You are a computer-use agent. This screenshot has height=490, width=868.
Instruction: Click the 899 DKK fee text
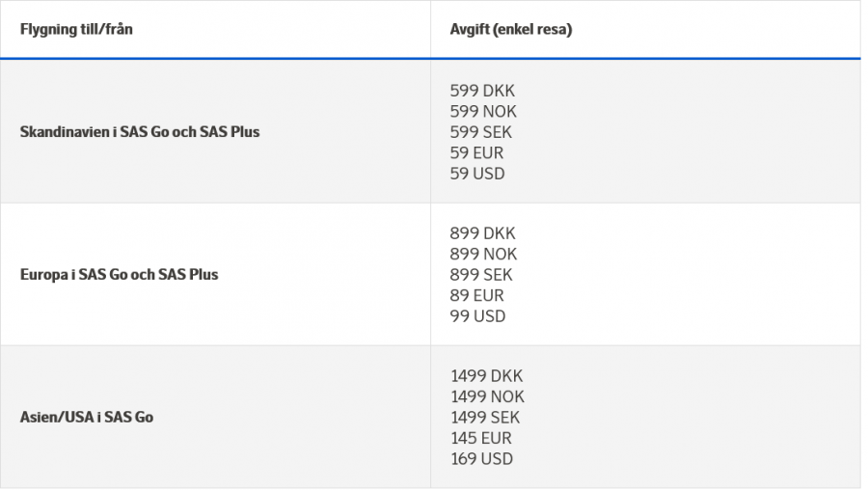coord(482,233)
